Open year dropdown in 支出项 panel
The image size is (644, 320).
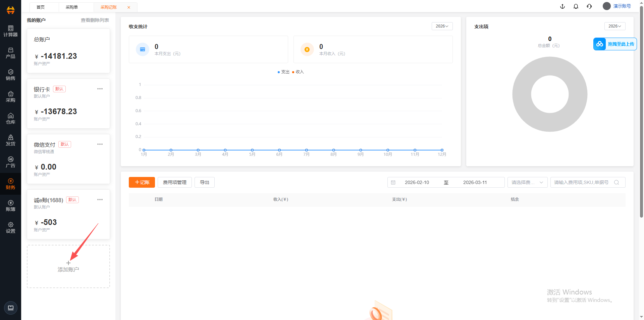click(614, 26)
